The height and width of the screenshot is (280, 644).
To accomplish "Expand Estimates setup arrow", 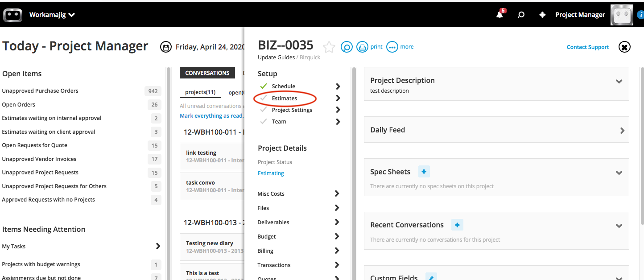I will point(338,98).
